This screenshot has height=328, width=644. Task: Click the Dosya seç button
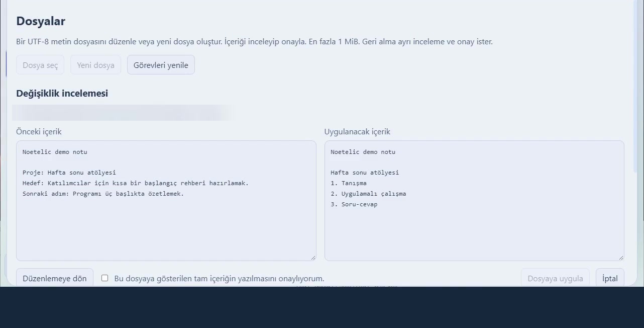[x=40, y=65]
